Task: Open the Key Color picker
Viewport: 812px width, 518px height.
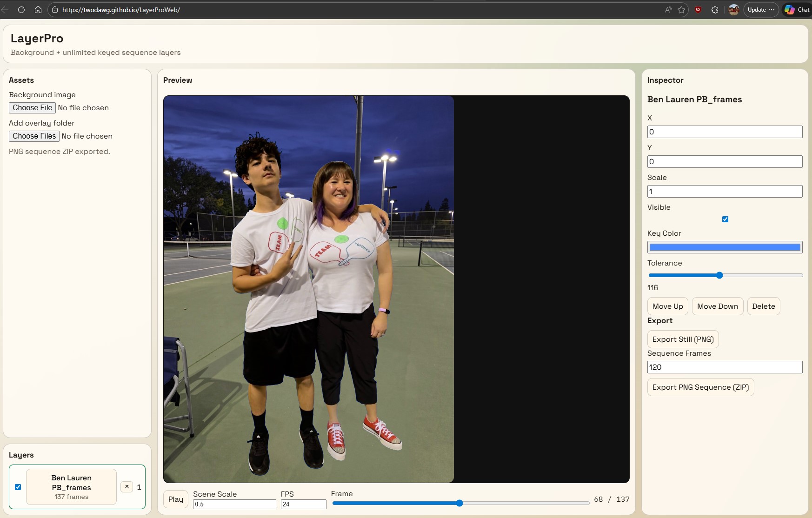Action: pos(724,247)
